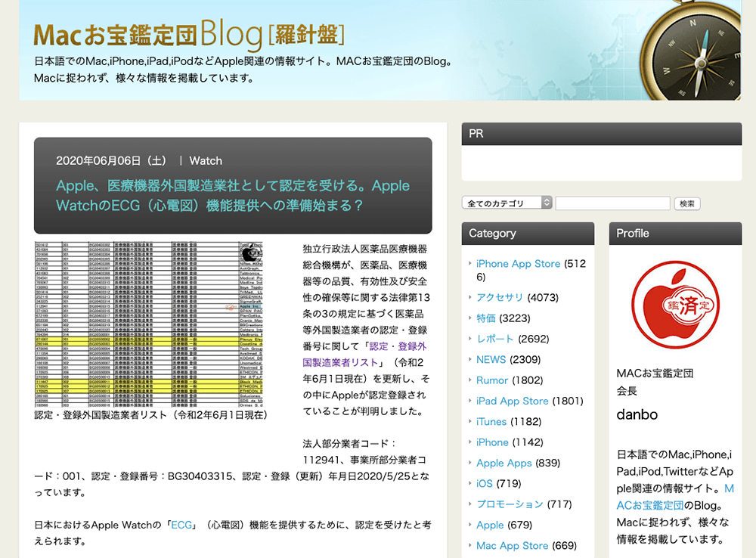This screenshot has width=756, height=558.
Task: Open the article title about Apple Watch ECG
Action: coord(233,195)
